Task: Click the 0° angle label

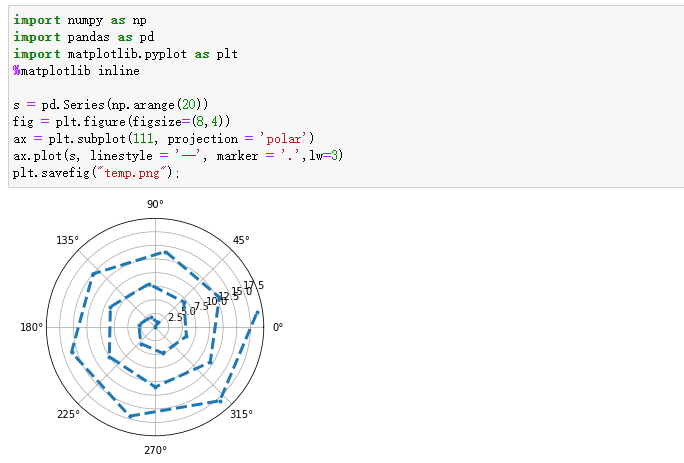Action: 278,327
